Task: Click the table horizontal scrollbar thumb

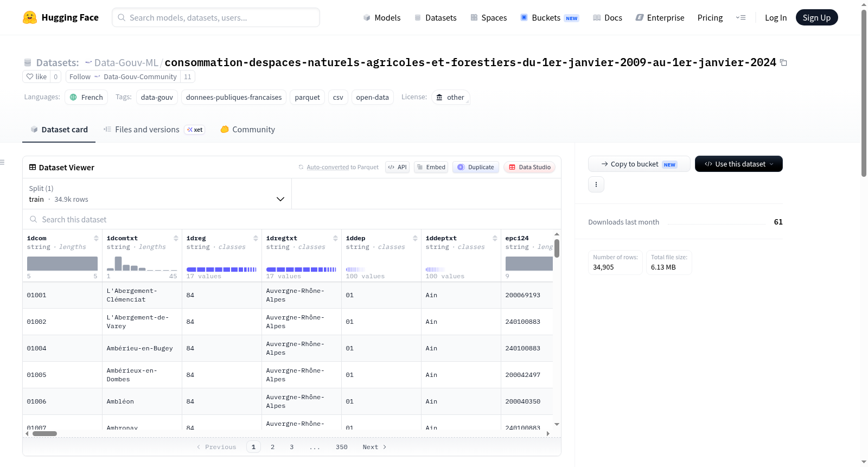Action: click(x=44, y=433)
